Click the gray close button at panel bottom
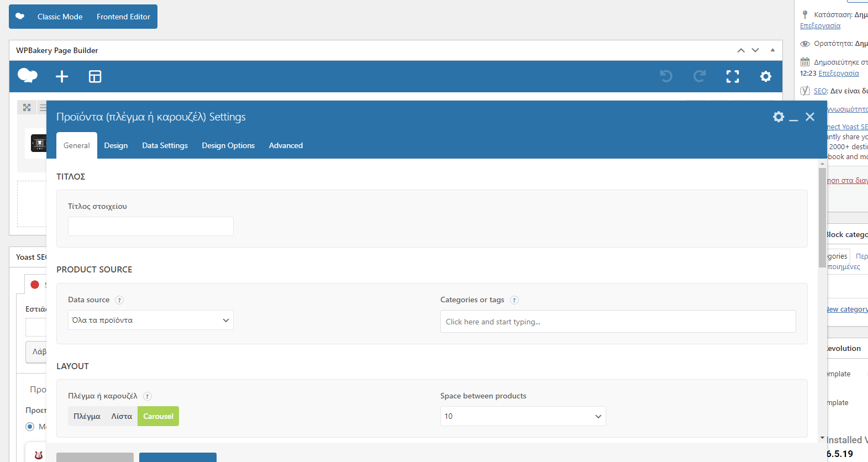The height and width of the screenshot is (462, 868). pyautogui.click(x=95, y=457)
